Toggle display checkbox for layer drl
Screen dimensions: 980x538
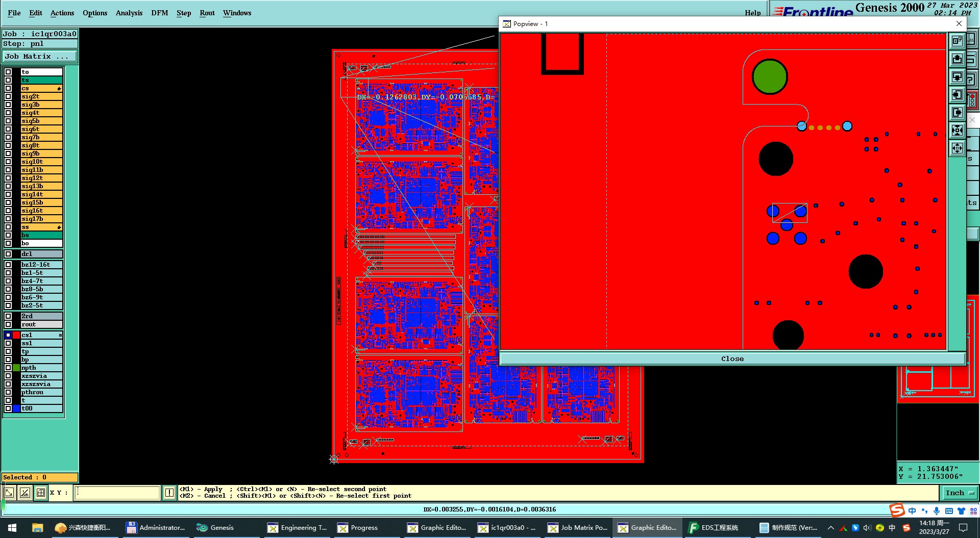pos(8,254)
